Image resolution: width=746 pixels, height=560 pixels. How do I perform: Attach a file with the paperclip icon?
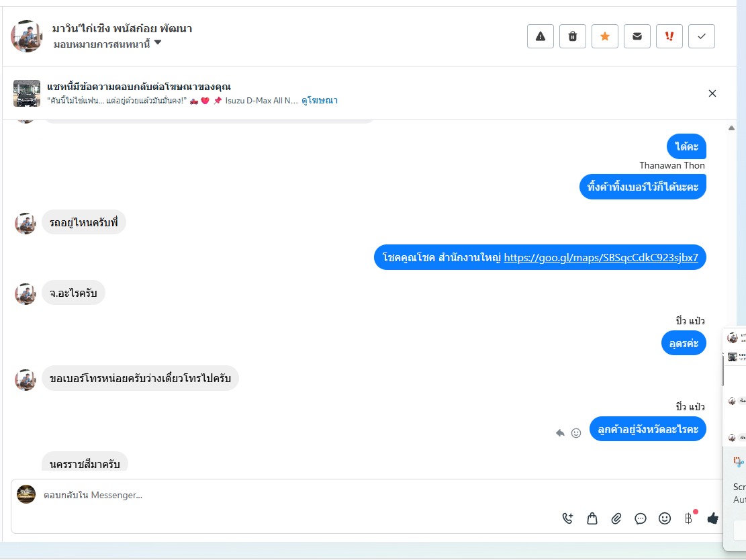point(616,518)
